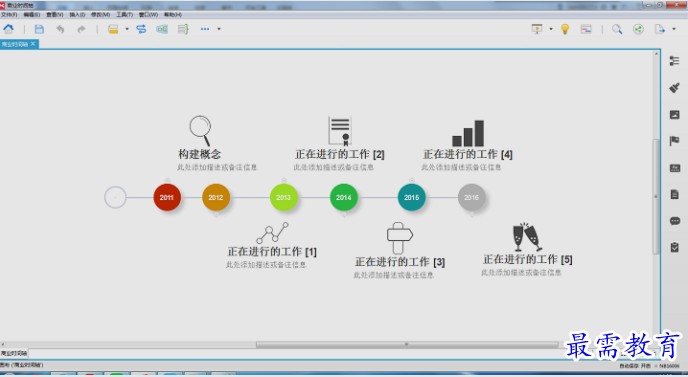This screenshot has width=688, height=377.
Task: Click the line graph image above topic [1]
Action: (x=272, y=233)
